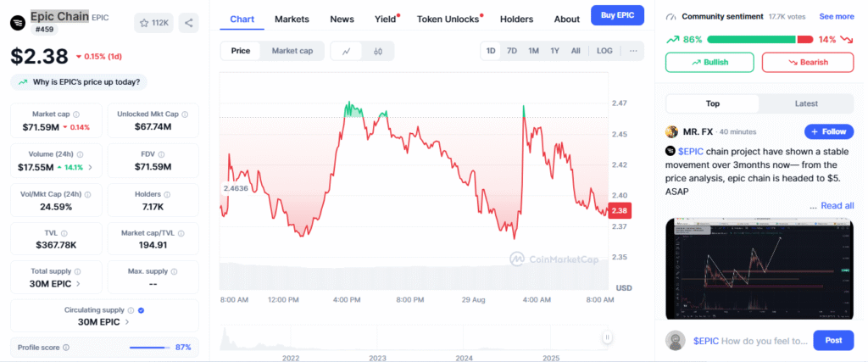
Task: Click the Post button
Action: (833, 341)
